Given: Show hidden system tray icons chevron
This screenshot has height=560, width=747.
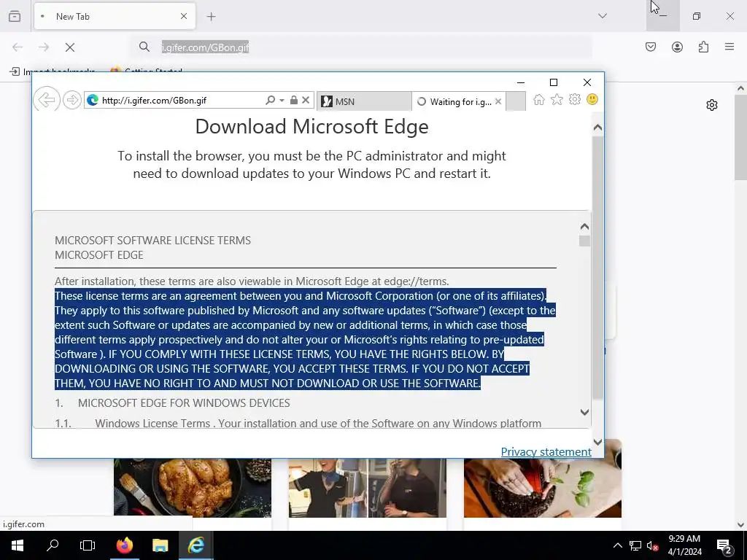Looking at the screenshot, I should (x=617, y=545).
